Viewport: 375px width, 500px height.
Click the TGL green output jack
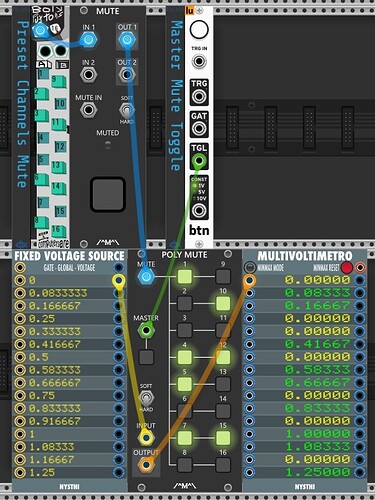click(x=199, y=161)
